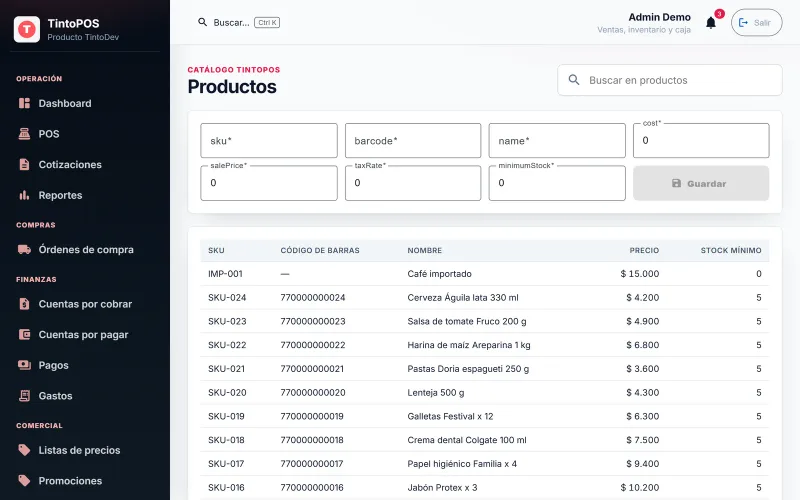The height and width of the screenshot is (500, 800).
Task: Click the Cuentas por cobrar icon
Action: (24, 304)
